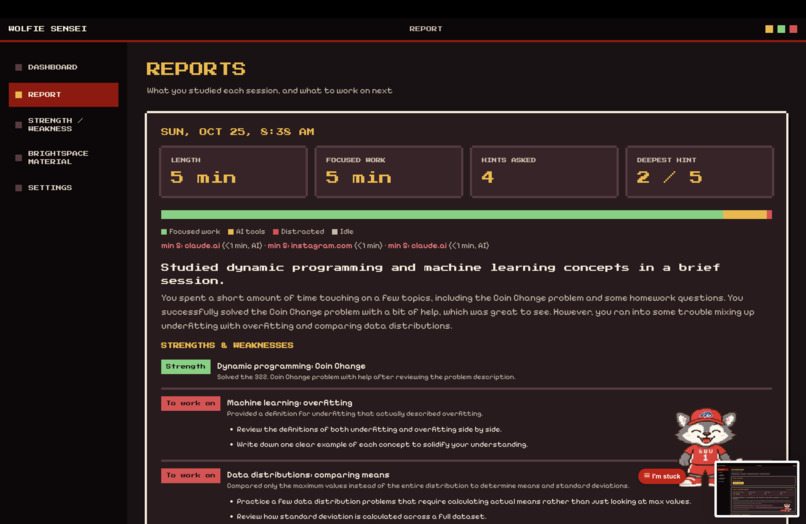Click the yellow AI tools timeline segment
Image resolution: width=806 pixels, height=524 pixels.
(745, 214)
